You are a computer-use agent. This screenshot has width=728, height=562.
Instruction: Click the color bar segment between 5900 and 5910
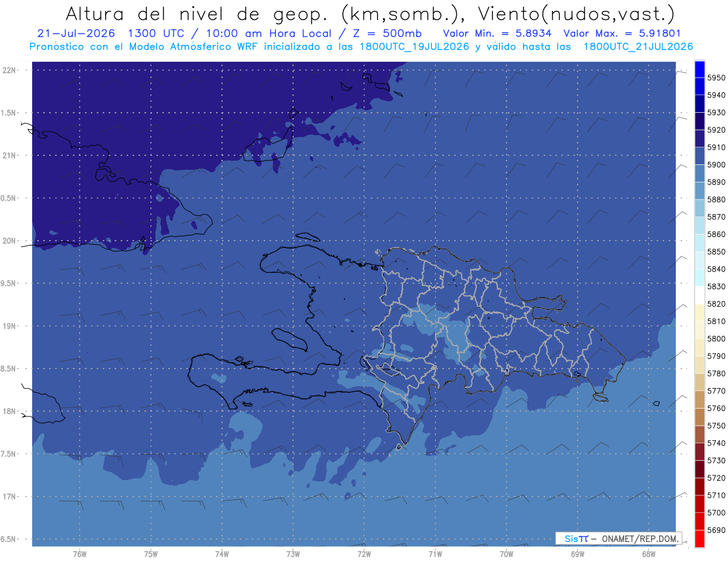[699, 156]
